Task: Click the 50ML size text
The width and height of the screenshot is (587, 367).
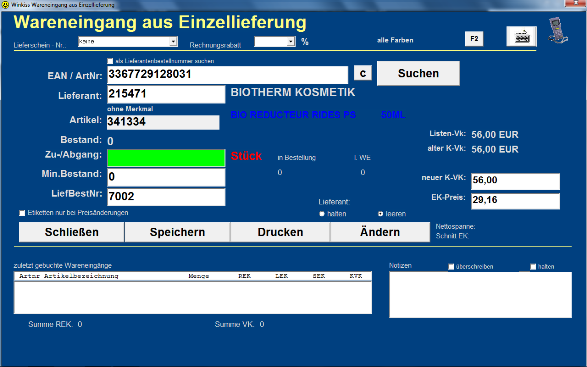Action: pos(393,115)
